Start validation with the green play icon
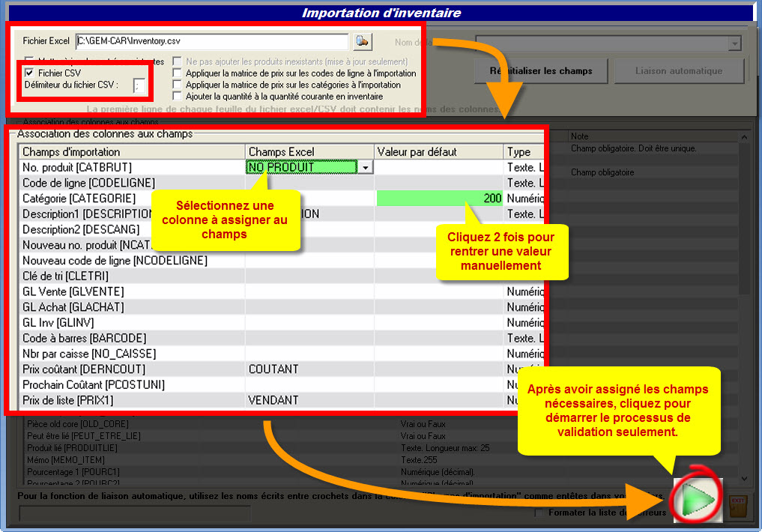 [698, 500]
